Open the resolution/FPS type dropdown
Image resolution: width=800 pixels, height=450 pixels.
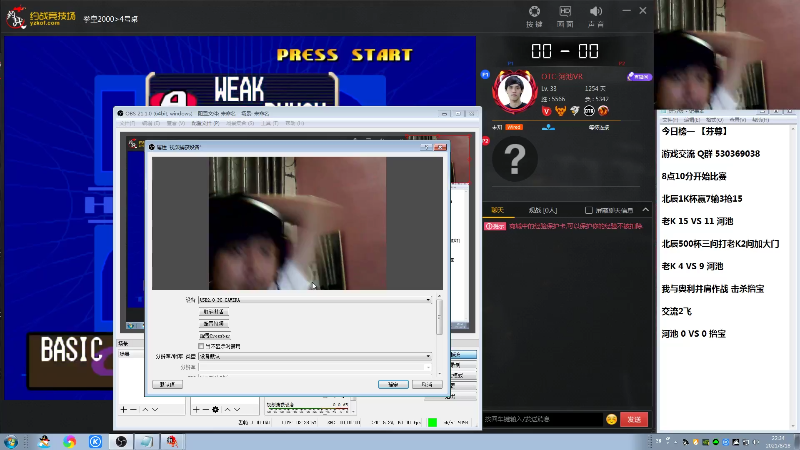coord(315,356)
